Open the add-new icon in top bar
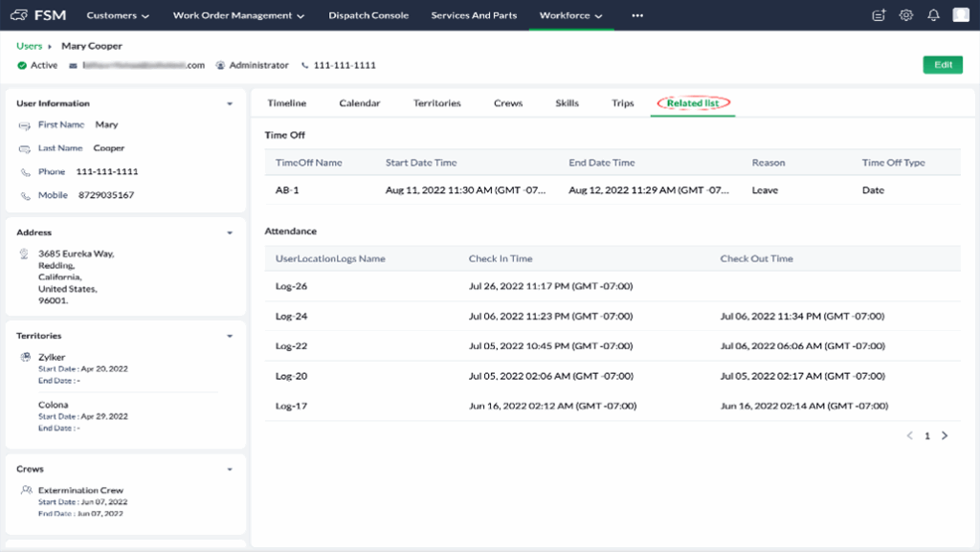Image resolution: width=980 pixels, height=552 pixels. click(879, 15)
